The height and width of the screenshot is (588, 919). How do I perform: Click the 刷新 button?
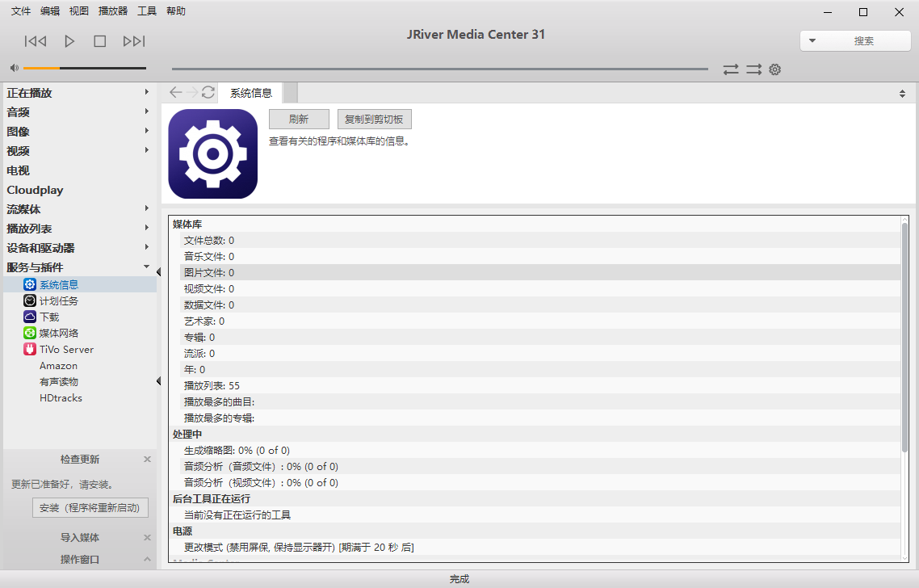[299, 119]
